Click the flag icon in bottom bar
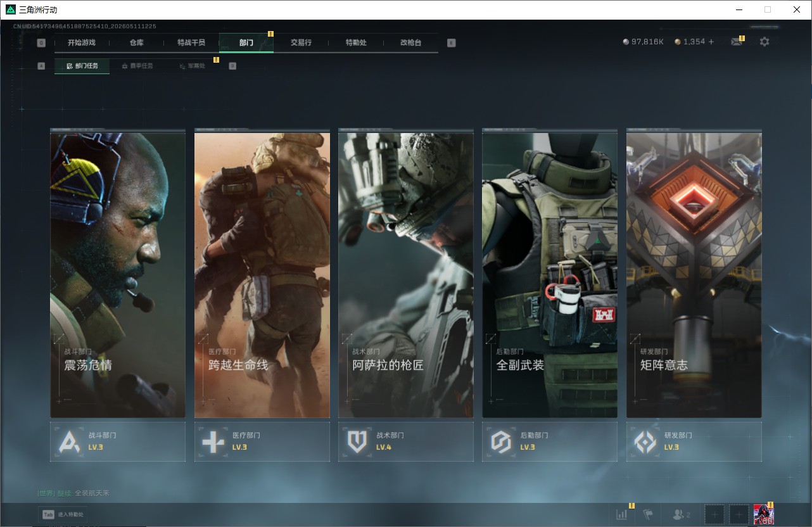 648,515
